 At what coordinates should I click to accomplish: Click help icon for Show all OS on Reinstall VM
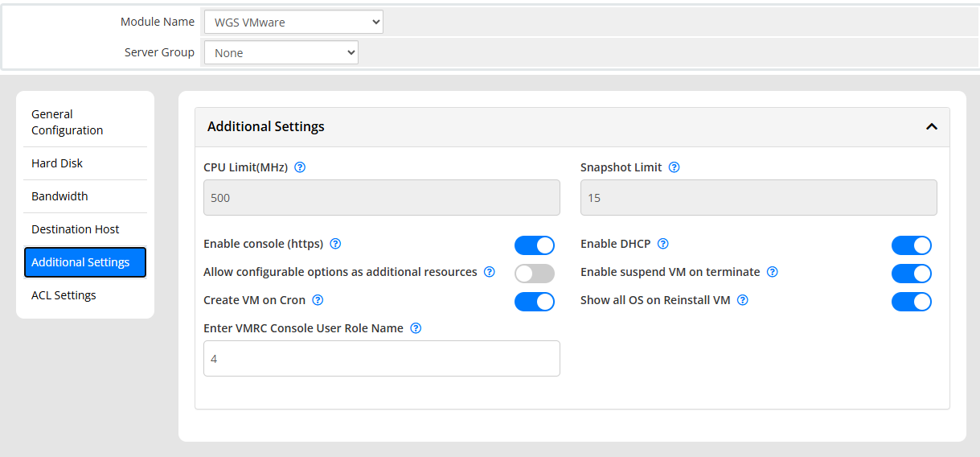(x=743, y=300)
